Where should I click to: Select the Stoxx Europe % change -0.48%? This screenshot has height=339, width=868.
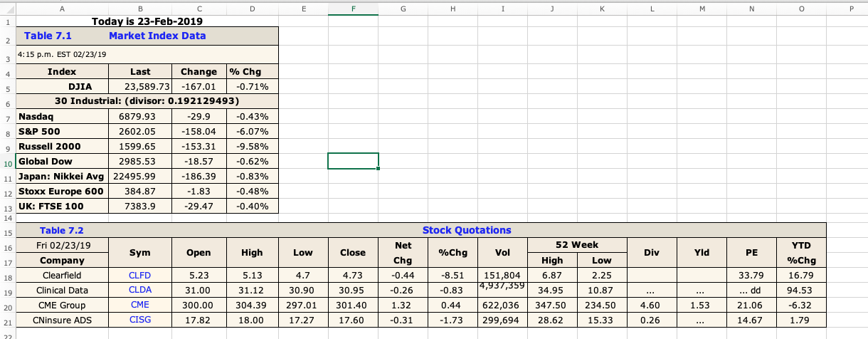(x=252, y=191)
